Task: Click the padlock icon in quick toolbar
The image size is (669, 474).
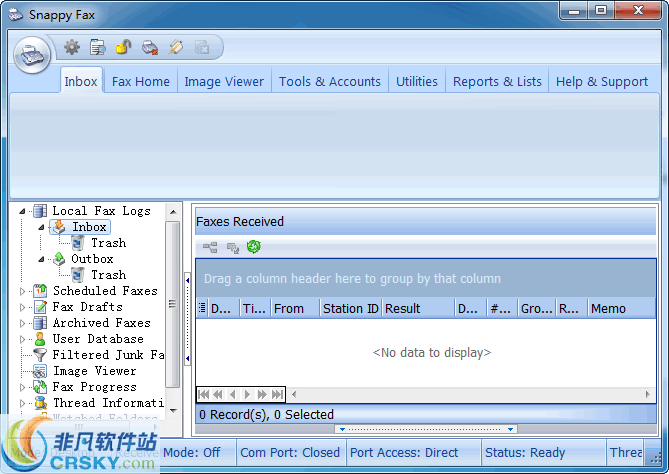Action: coord(124,47)
